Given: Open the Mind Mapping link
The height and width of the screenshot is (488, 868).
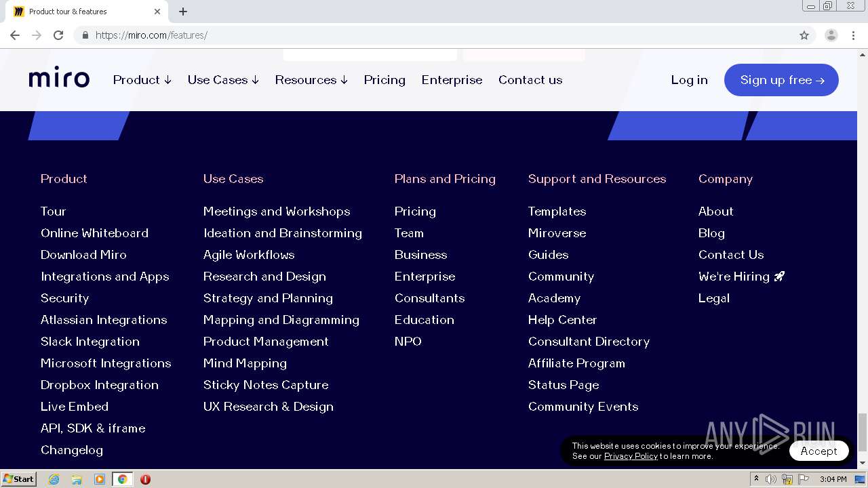Looking at the screenshot, I should tap(245, 363).
